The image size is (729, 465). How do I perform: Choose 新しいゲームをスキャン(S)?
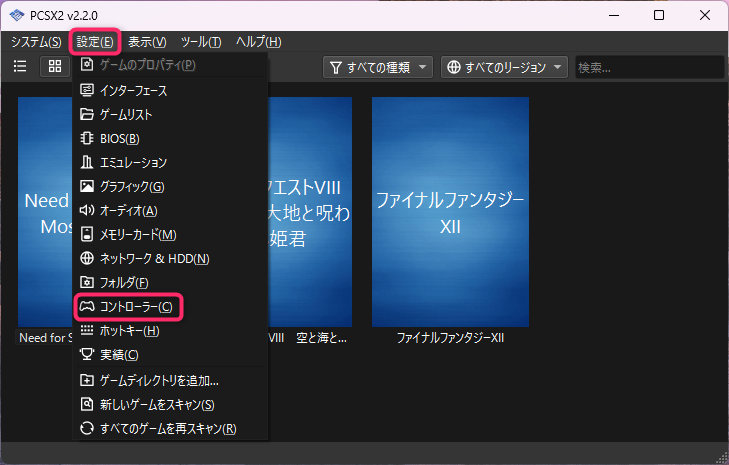(x=170, y=404)
